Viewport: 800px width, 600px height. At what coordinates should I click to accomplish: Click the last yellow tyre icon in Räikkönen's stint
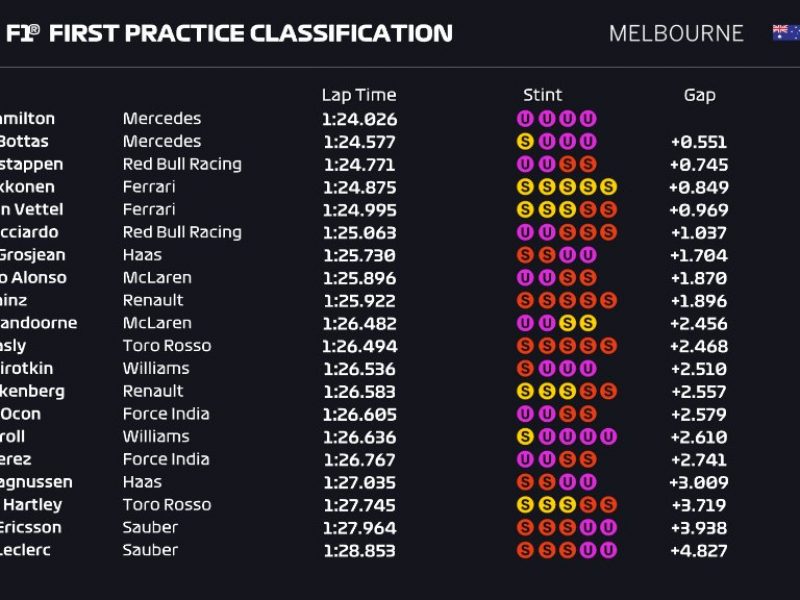(x=608, y=187)
